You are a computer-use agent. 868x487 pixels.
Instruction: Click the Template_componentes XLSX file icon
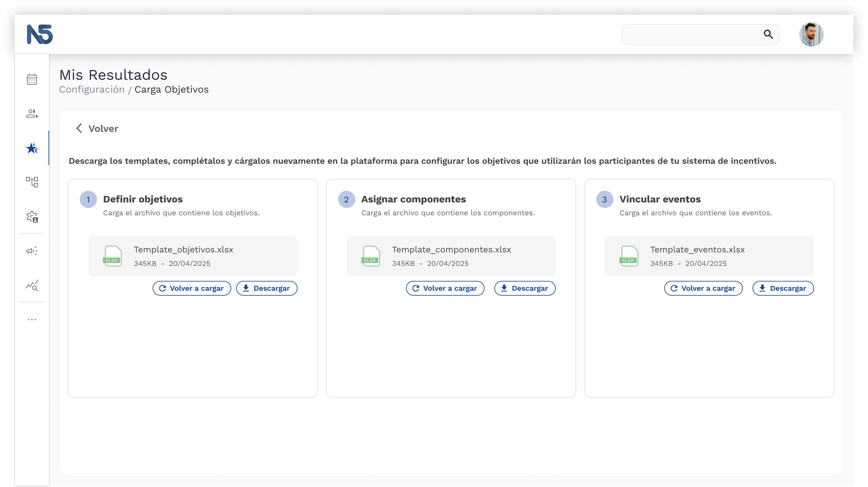click(371, 256)
